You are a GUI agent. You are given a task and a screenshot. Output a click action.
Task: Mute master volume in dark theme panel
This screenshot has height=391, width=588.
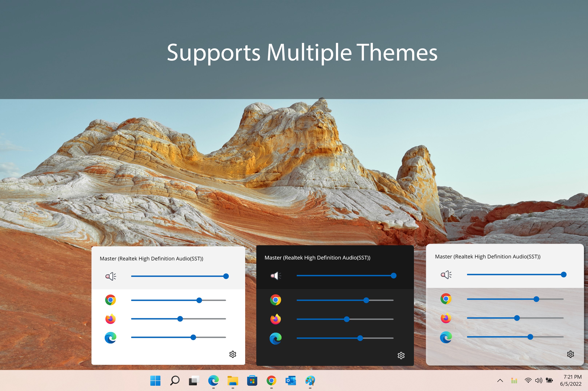[x=276, y=276]
